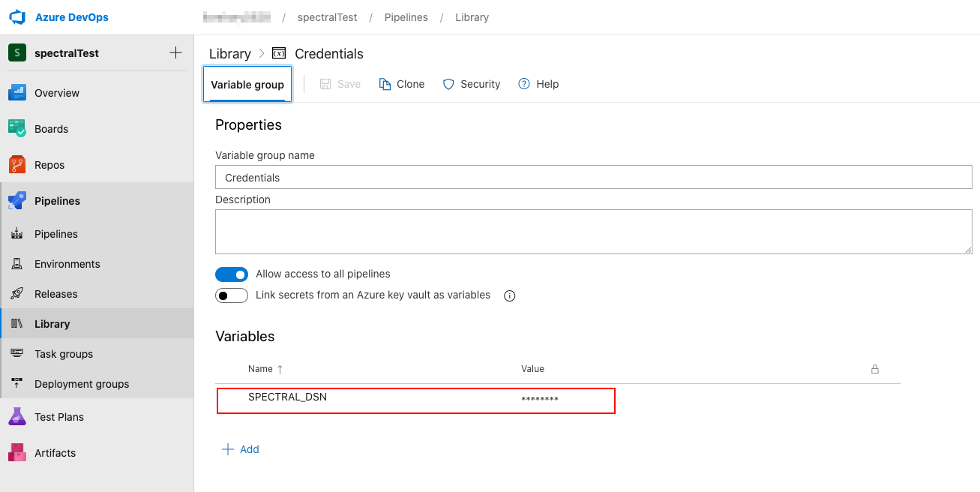980x492 pixels.
Task: Click the Save button
Action: click(x=340, y=84)
